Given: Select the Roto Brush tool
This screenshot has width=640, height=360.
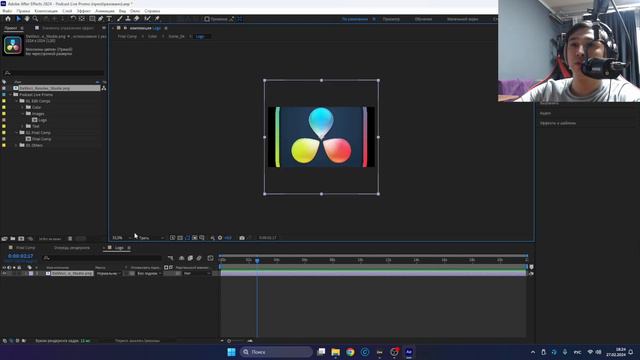Looking at the screenshot, I should [147, 19].
